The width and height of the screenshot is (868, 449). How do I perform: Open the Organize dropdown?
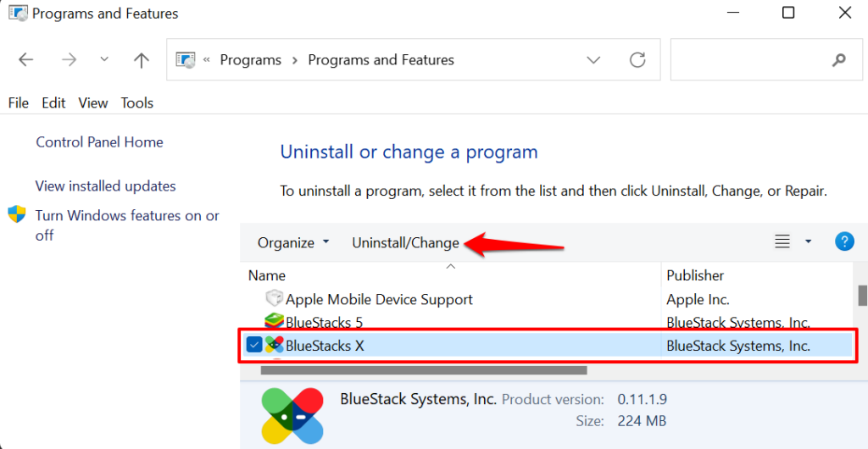(x=293, y=243)
